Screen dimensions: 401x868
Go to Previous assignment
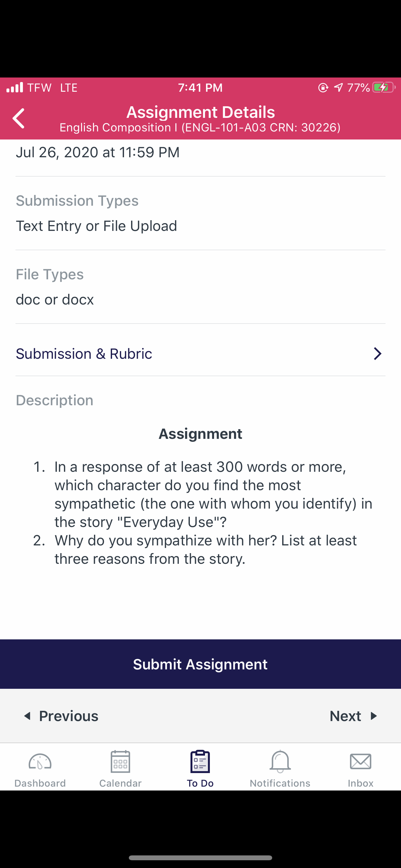click(61, 716)
